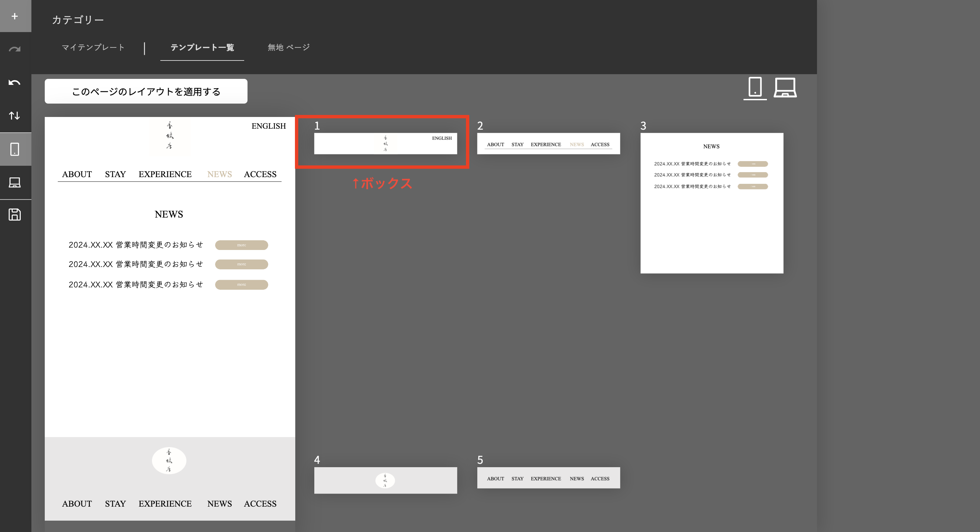Select template box 2 navigation thumbnail
This screenshot has height=532, width=980.
pos(548,143)
